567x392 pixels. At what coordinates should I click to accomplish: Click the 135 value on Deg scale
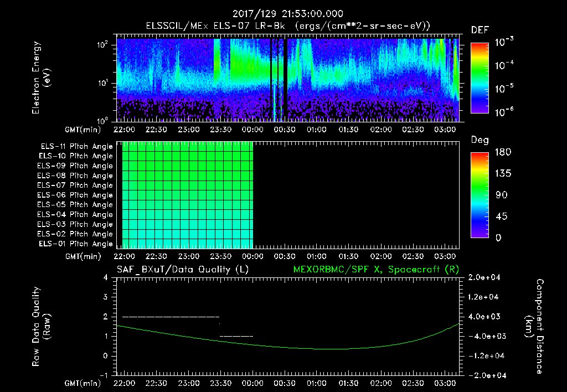[x=503, y=174]
